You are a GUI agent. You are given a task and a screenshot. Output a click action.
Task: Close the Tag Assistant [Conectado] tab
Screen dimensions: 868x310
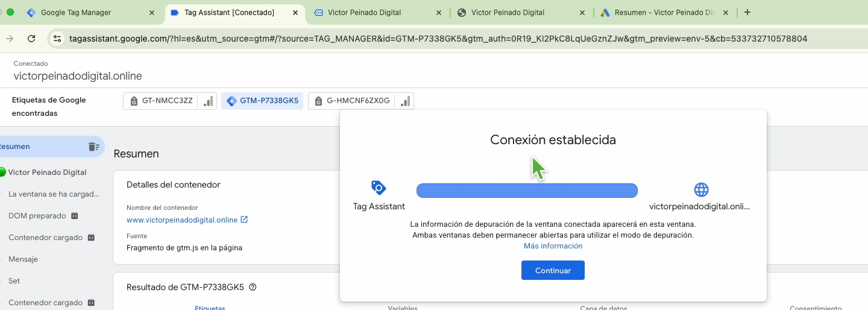[x=295, y=13]
